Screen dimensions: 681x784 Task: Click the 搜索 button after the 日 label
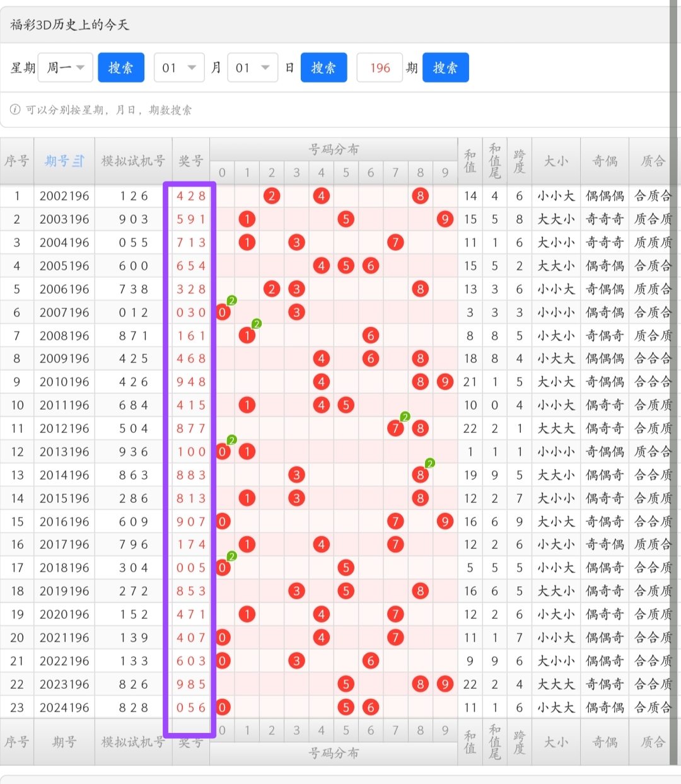[x=323, y=67]
